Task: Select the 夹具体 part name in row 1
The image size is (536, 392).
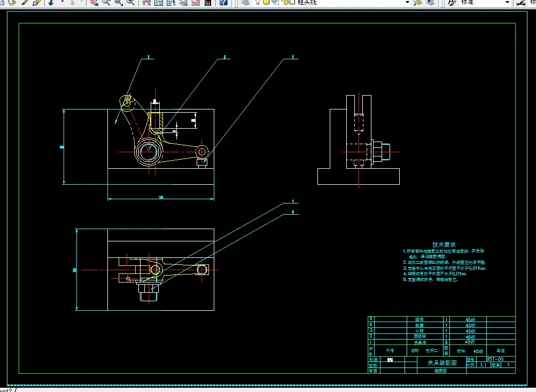Action: pos(420,342)
